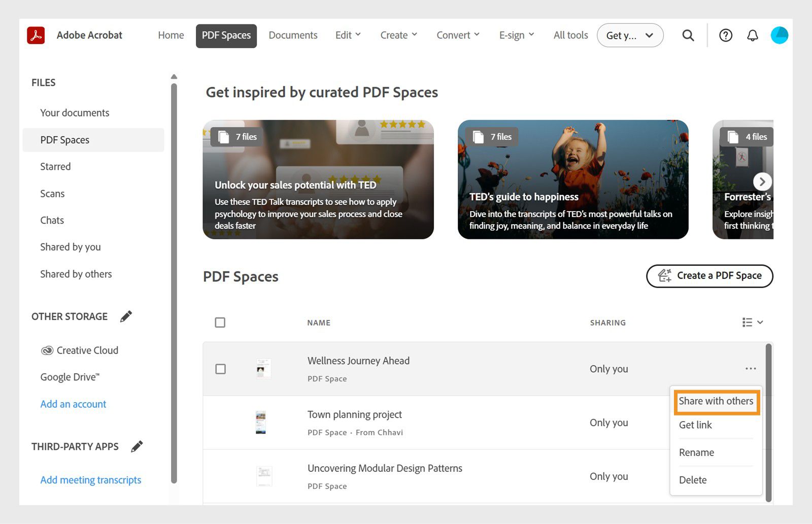Select the checkbox next to Wellness Journey Ahead
The width and height of the screenshot is (812, 524).
(x=220, y=369)
